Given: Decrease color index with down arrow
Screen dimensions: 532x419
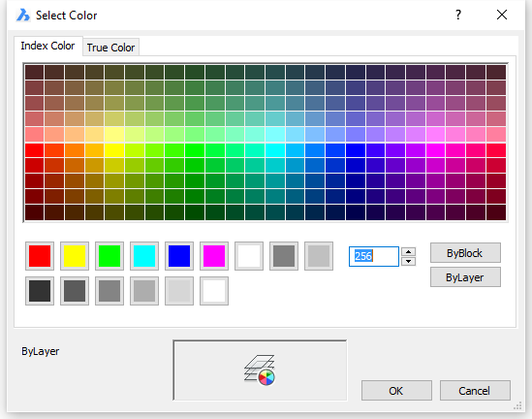Looking at the screenshot, I should tap(409, 261).
